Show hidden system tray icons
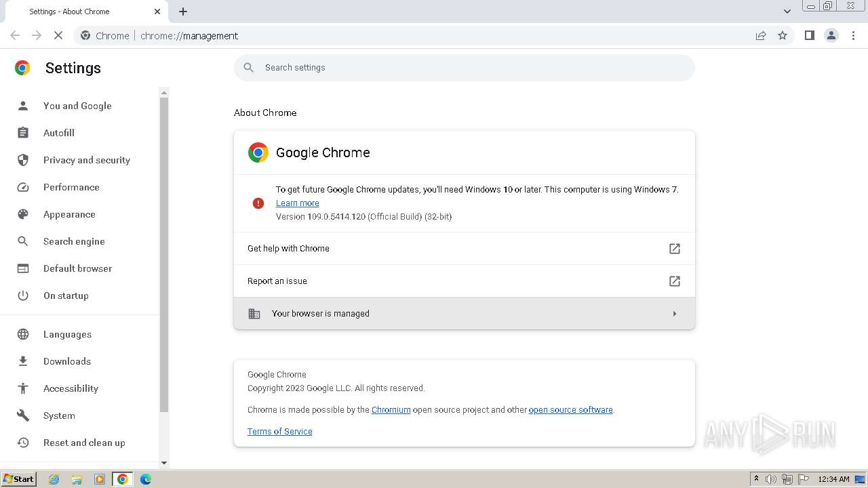The width and height of the screenshot is (868, 488). click(756, 479)
